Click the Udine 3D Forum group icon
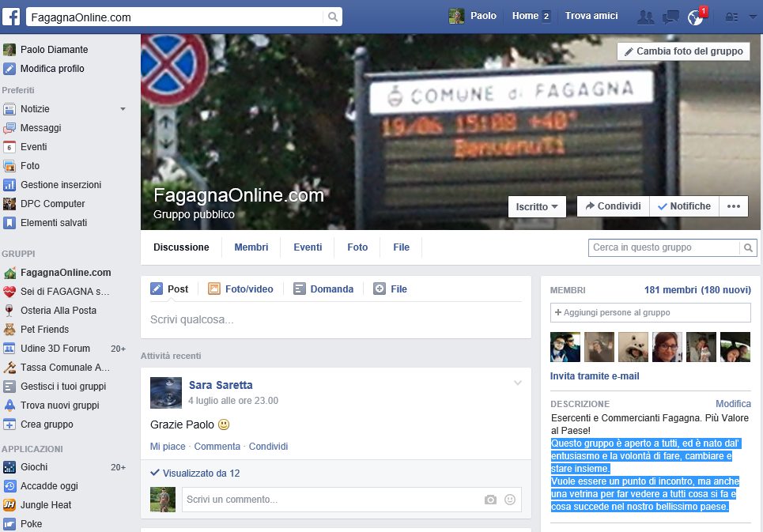The height and width of the screenshot is (532, 763). pyautogui.click(x=9, y=348)
